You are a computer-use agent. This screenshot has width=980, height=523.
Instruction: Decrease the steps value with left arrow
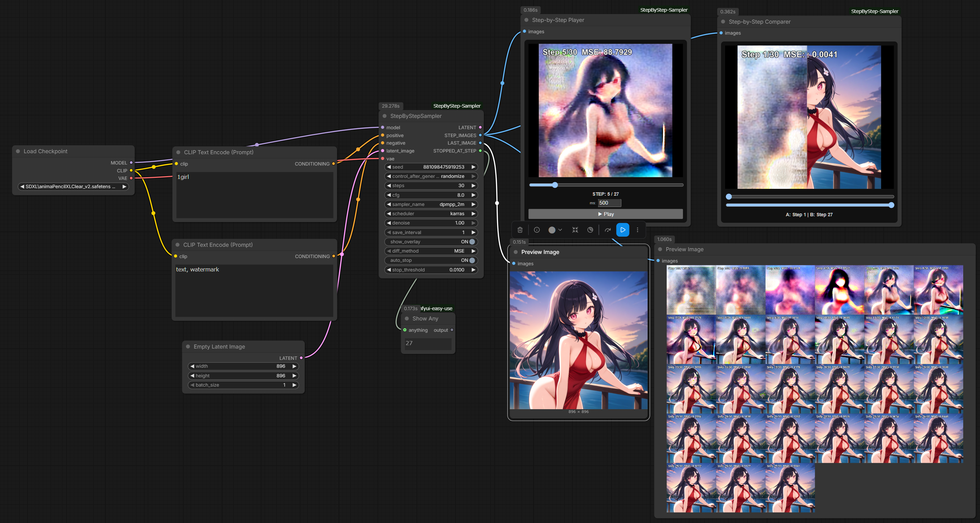(389, 185)
